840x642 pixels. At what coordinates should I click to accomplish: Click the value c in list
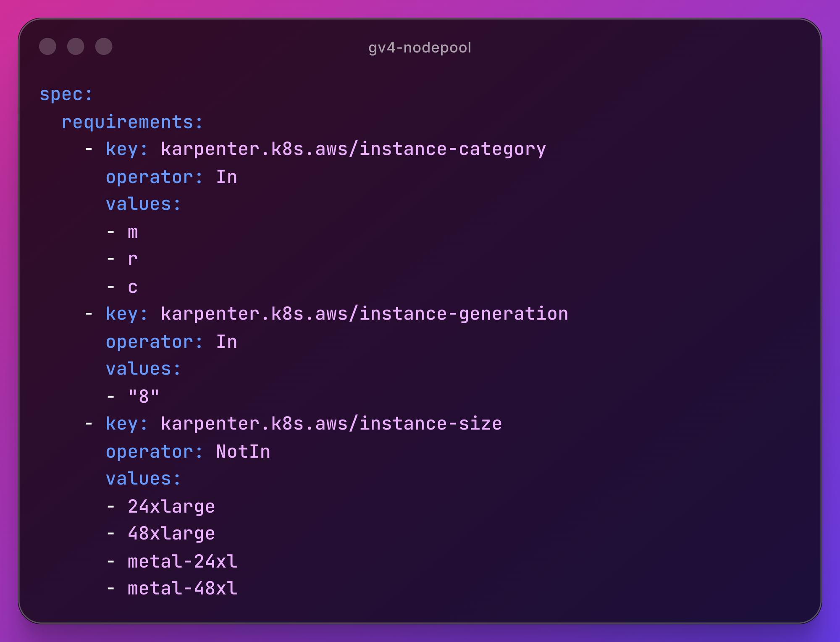pyautogui.click(x=133, y=287)
